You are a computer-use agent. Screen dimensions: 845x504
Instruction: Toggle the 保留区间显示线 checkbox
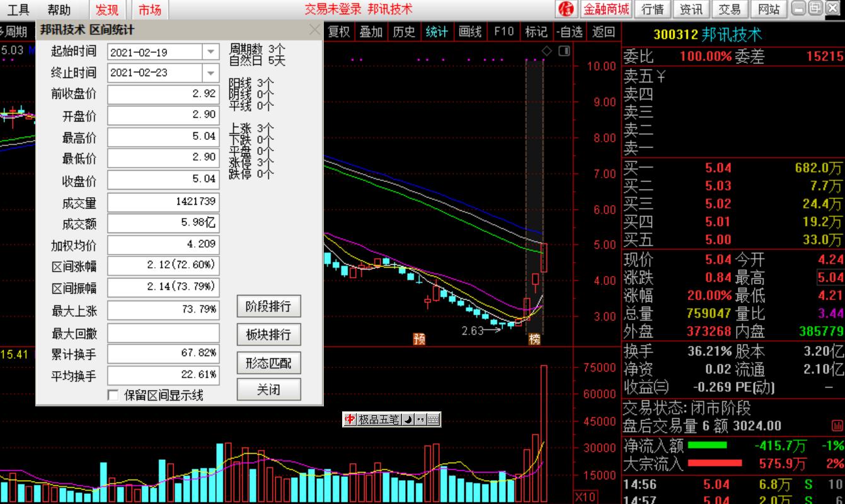[x=113, y=395]
